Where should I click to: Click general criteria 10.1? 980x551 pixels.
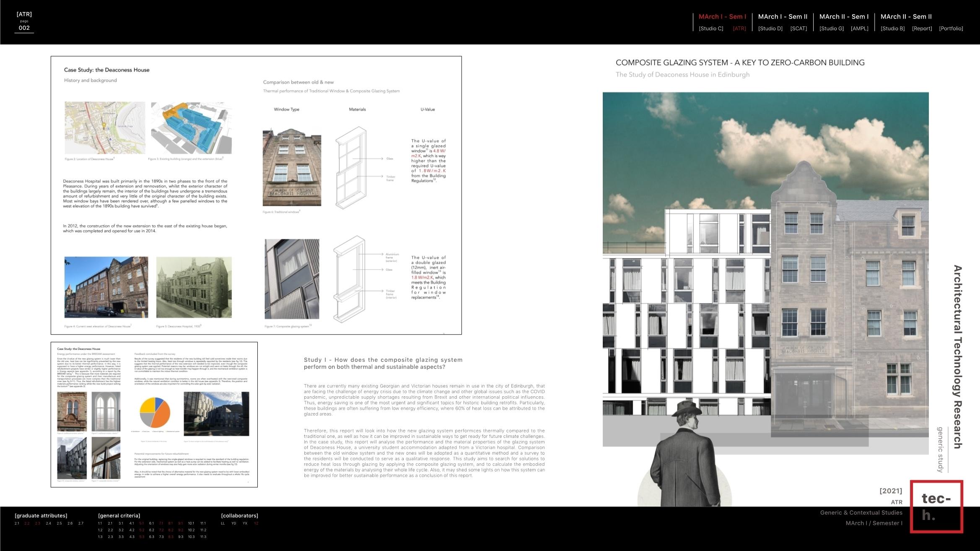click(191, 523)
